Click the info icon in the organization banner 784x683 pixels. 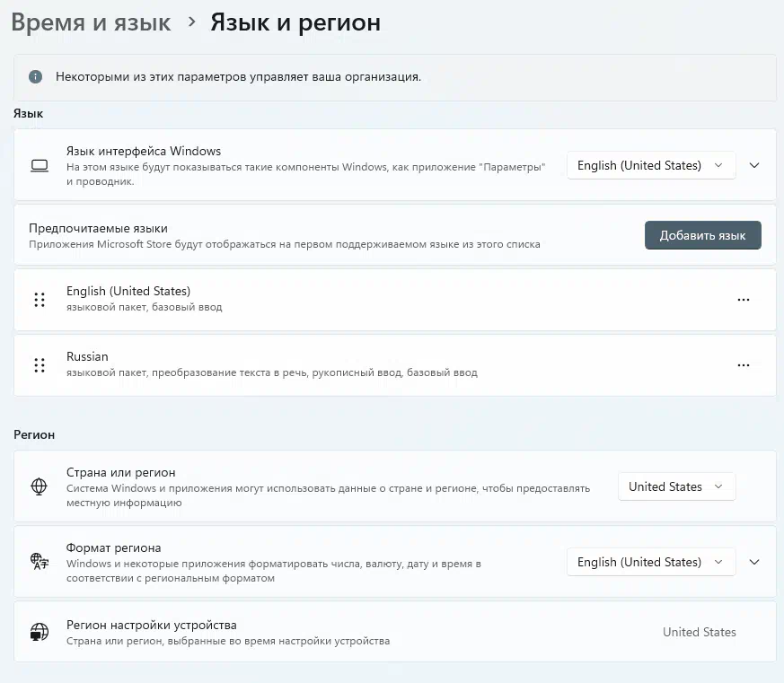point(36,77)
